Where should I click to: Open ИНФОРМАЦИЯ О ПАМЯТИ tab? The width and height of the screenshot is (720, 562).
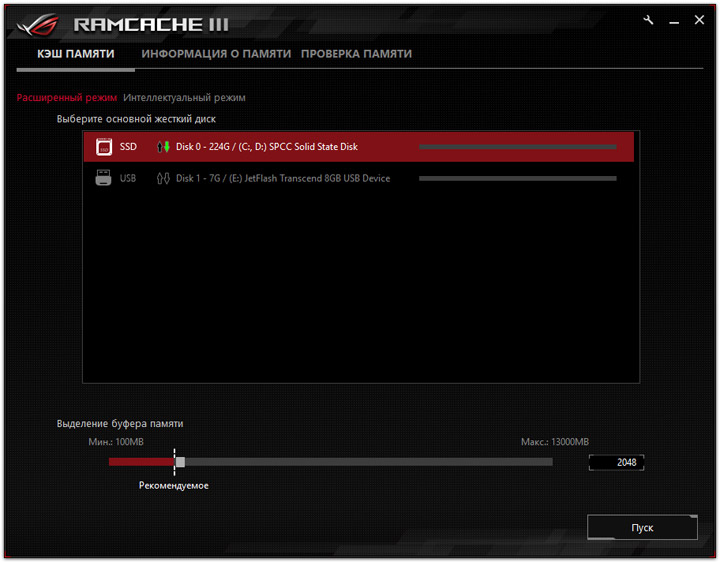pos(216,54)
